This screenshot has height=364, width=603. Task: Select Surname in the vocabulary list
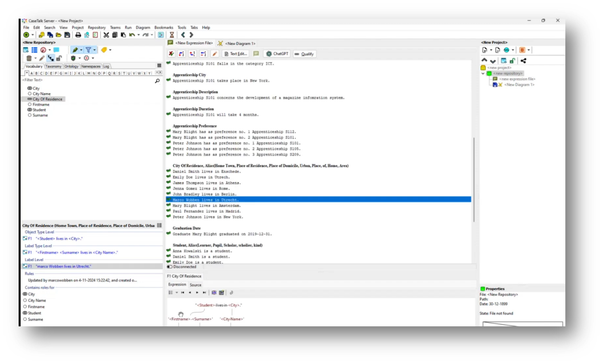point(40,115)
